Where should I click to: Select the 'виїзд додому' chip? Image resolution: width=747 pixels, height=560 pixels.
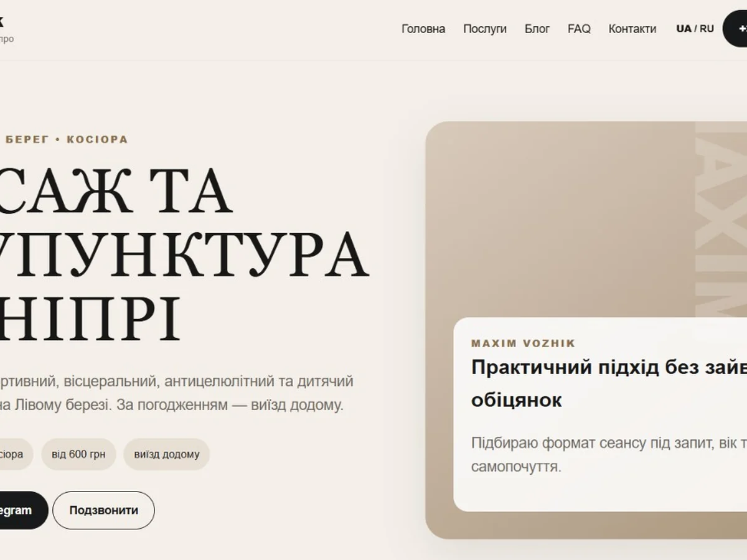[166, 454]
